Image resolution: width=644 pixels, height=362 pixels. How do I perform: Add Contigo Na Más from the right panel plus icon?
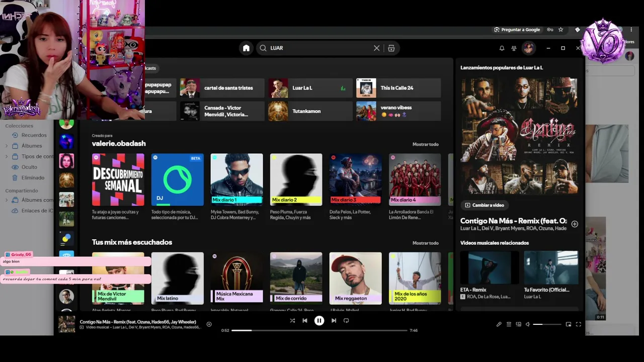[575, 224]
